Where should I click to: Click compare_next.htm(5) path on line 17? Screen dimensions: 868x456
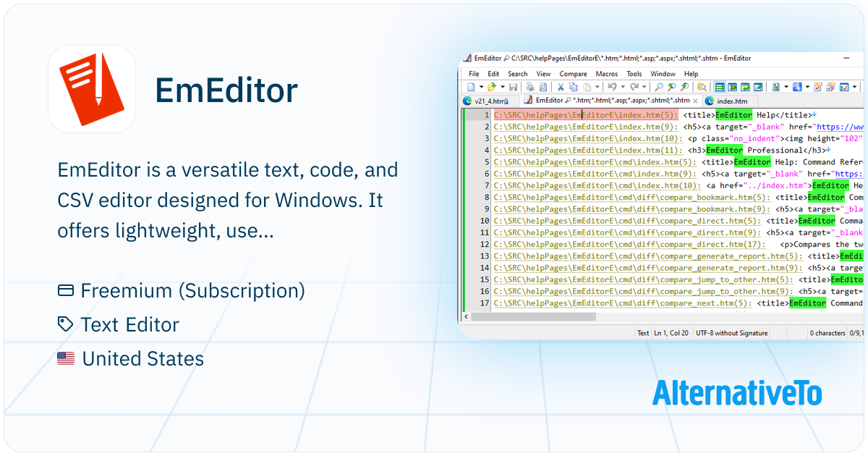623,303
